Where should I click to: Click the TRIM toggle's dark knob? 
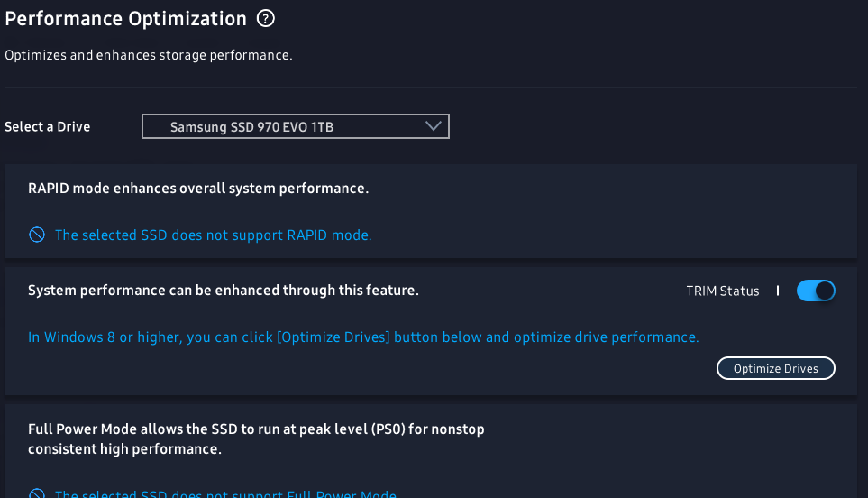(825, 290)
